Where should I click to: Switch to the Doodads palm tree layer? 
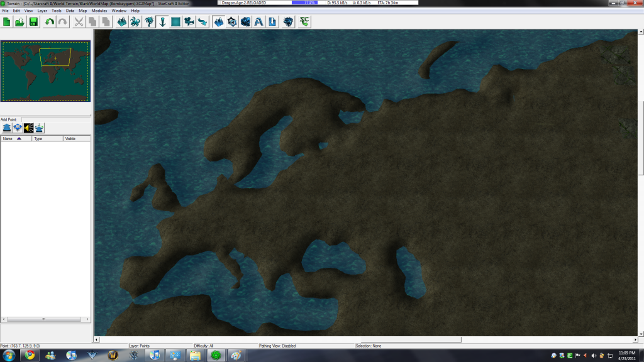[149, 22]
